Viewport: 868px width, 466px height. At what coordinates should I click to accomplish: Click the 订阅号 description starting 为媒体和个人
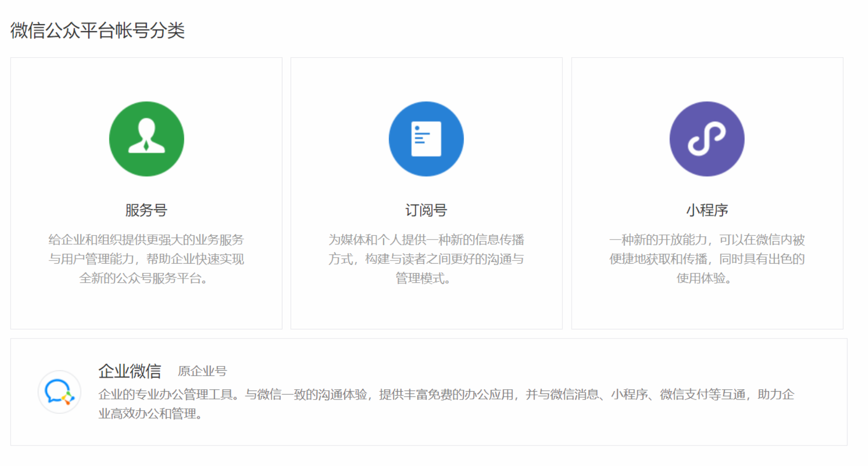[x=426, y=259]
